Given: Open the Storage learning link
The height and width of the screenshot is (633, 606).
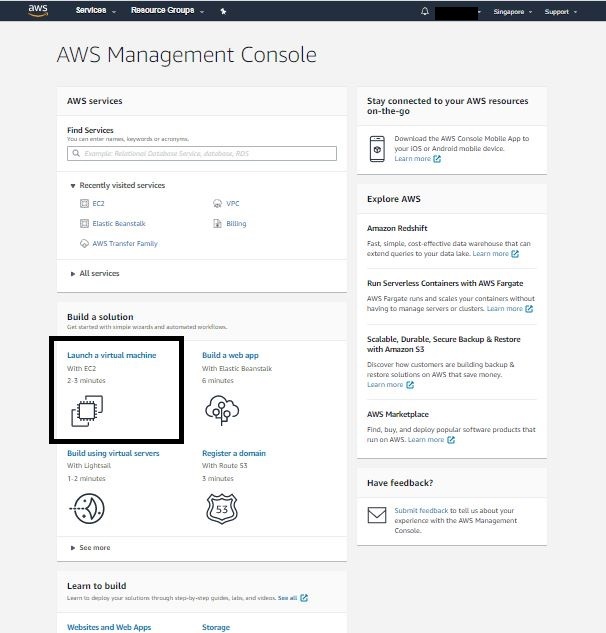Looking at the screenshot, I should coord(216,627).
